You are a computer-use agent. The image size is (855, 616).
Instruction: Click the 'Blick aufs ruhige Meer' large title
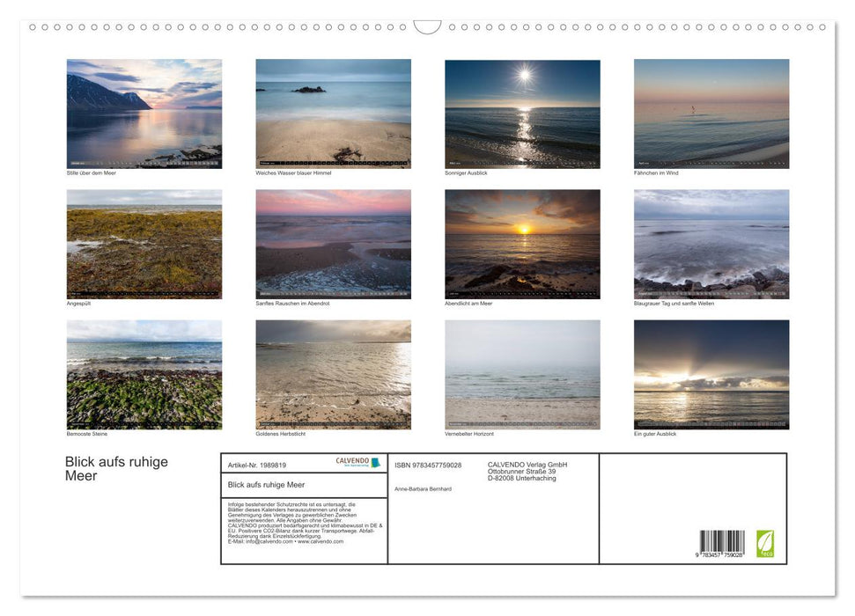(116, 469)
